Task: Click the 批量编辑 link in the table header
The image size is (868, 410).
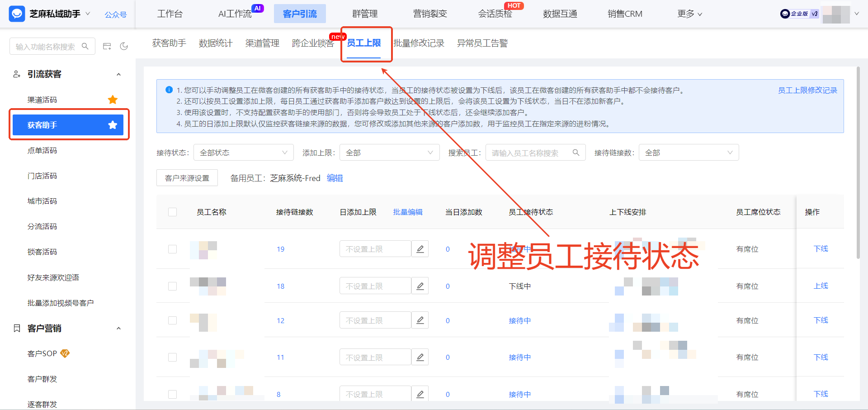Action: (x=408, y=212)
